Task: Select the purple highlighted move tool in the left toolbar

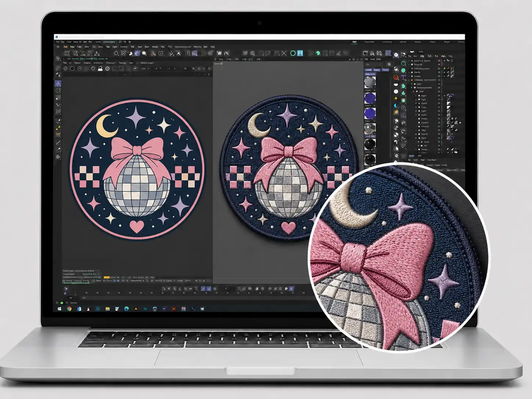Action: [58, 83]
